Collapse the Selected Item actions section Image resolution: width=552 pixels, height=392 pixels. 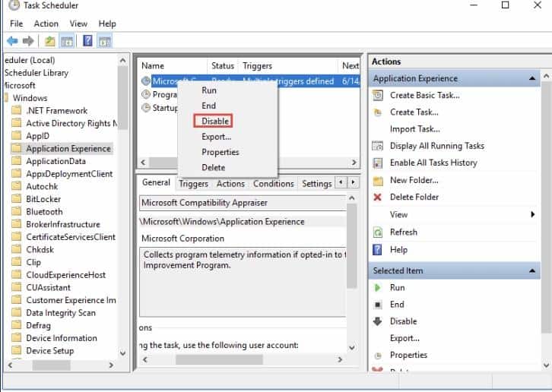click(x=532, y=270)
